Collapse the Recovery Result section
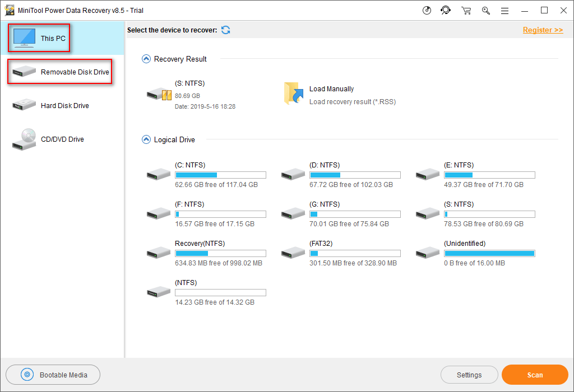 tap(145, 59)
